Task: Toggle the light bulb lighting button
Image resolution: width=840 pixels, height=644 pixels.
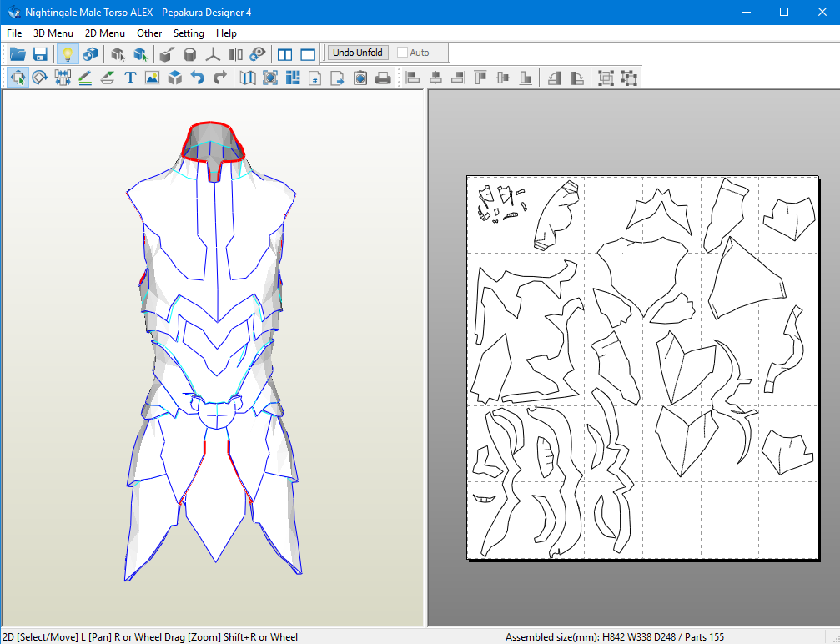Action: tap(68, 54)
